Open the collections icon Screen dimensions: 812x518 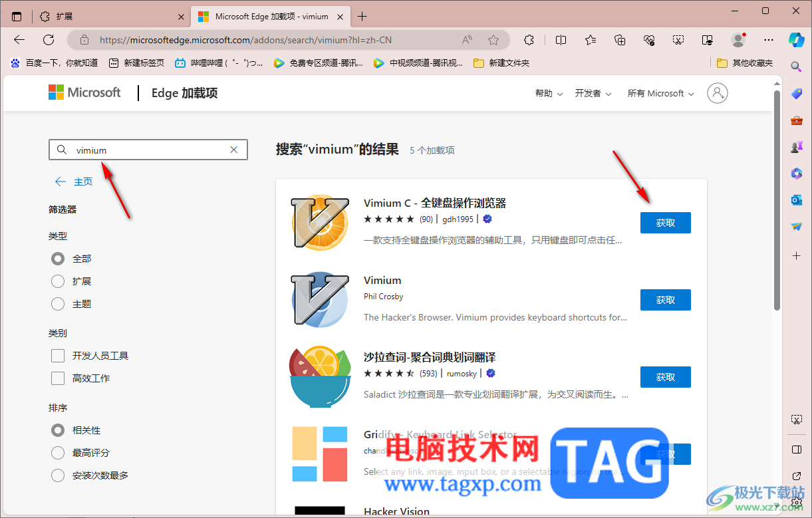pyautogui.click(x=620, y=40)
